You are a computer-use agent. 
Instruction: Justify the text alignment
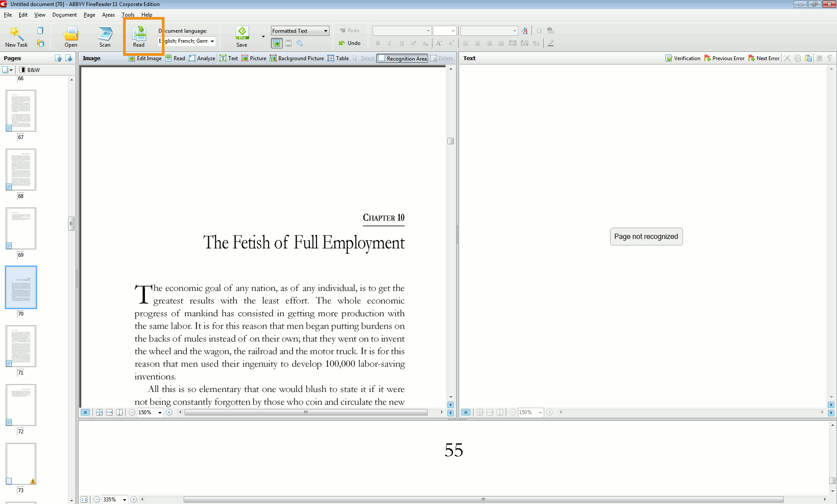tap(501, 43)
